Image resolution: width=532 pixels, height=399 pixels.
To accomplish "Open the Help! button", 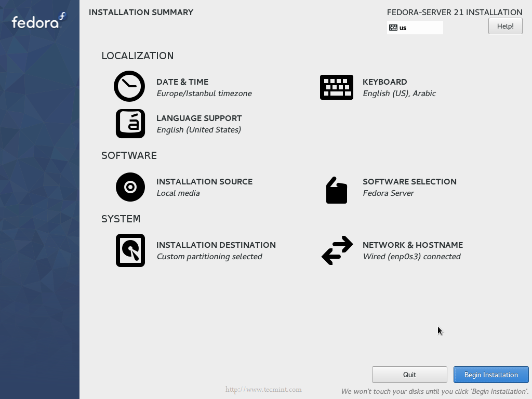I will tap(505, 26).
